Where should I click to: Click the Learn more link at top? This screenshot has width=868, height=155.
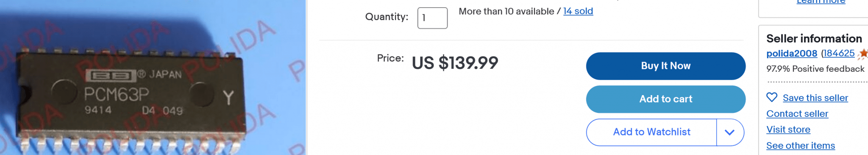click(821, 2)
